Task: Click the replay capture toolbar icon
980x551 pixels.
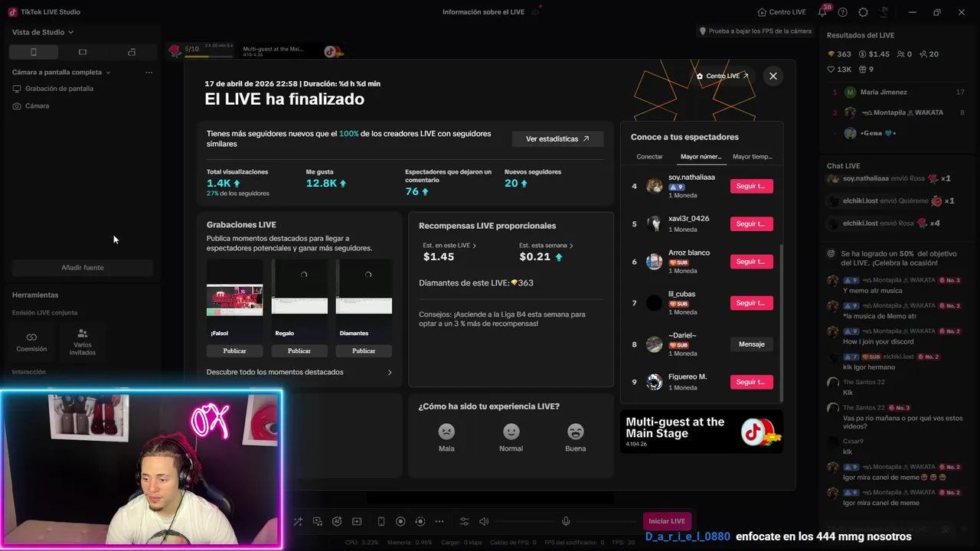Action: (x=420, y=521)
